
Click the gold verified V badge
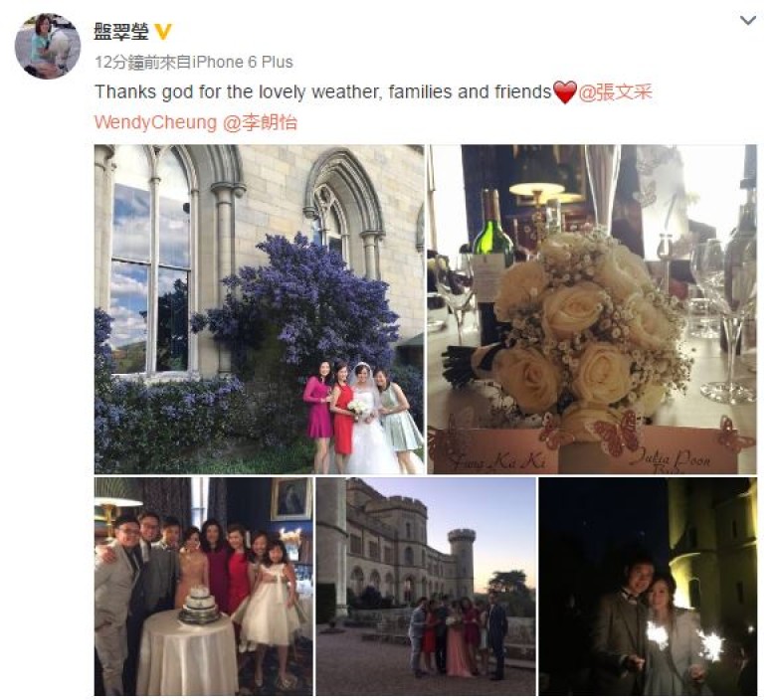point(163,32)
